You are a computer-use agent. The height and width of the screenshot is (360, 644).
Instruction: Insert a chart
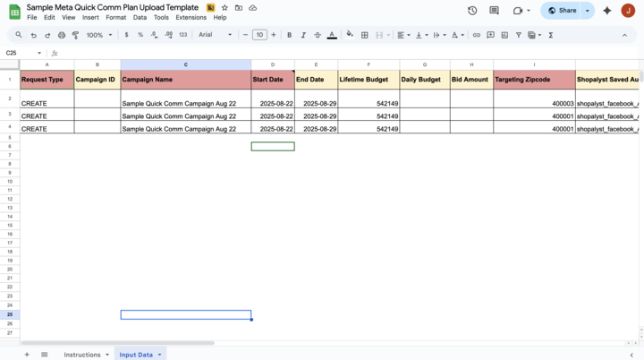coord(504,35)
